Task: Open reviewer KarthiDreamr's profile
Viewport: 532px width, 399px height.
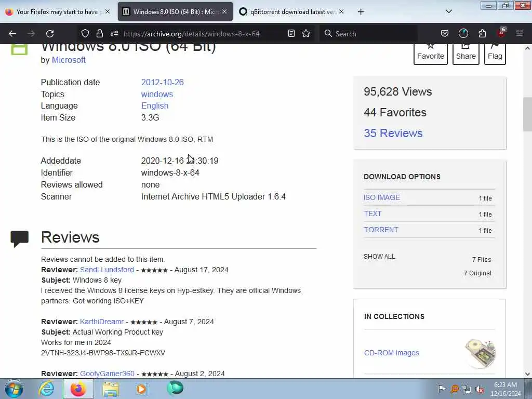Action: click(102, 322)
